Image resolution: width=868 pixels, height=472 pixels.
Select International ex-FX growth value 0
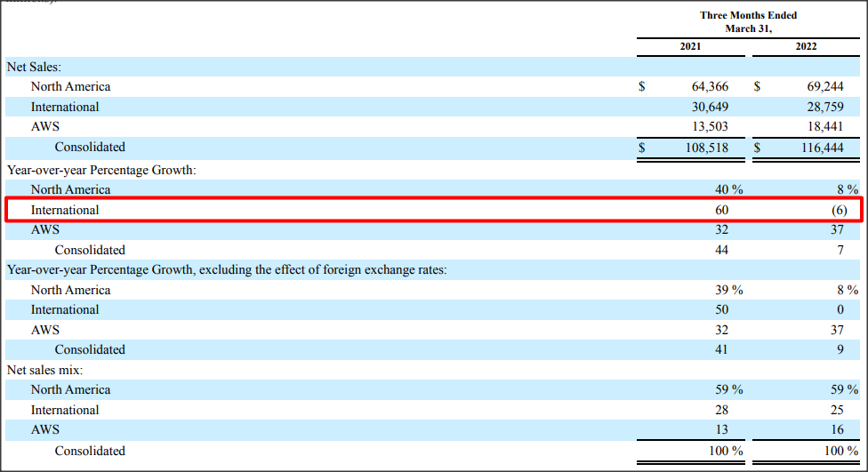(x=840, y=310)
